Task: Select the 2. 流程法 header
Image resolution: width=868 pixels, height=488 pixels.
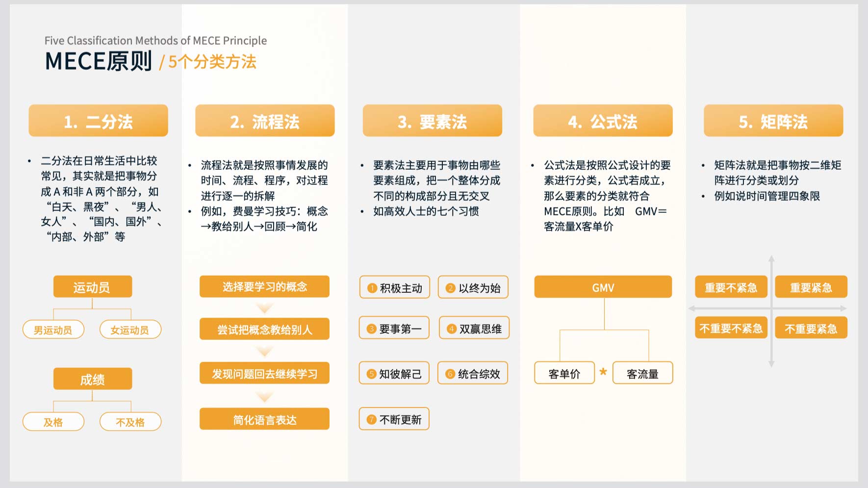Action: [x=265, y=121]
